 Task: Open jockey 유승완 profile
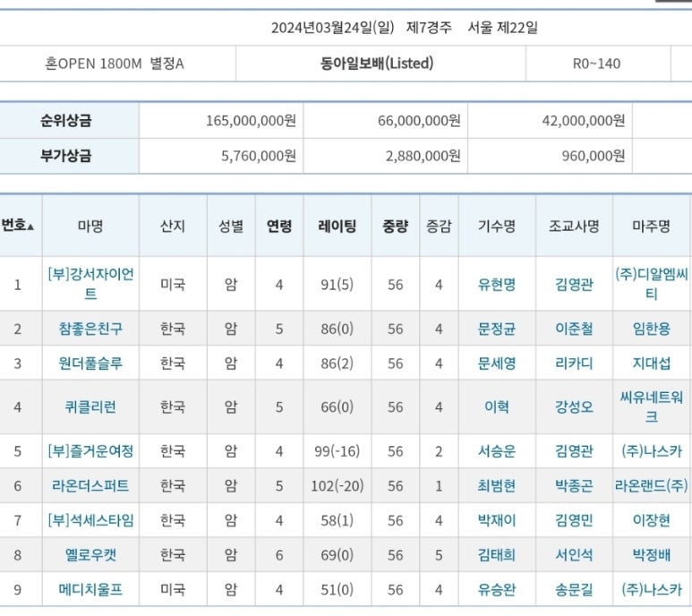pyautogui.click(x=497, y=589)
